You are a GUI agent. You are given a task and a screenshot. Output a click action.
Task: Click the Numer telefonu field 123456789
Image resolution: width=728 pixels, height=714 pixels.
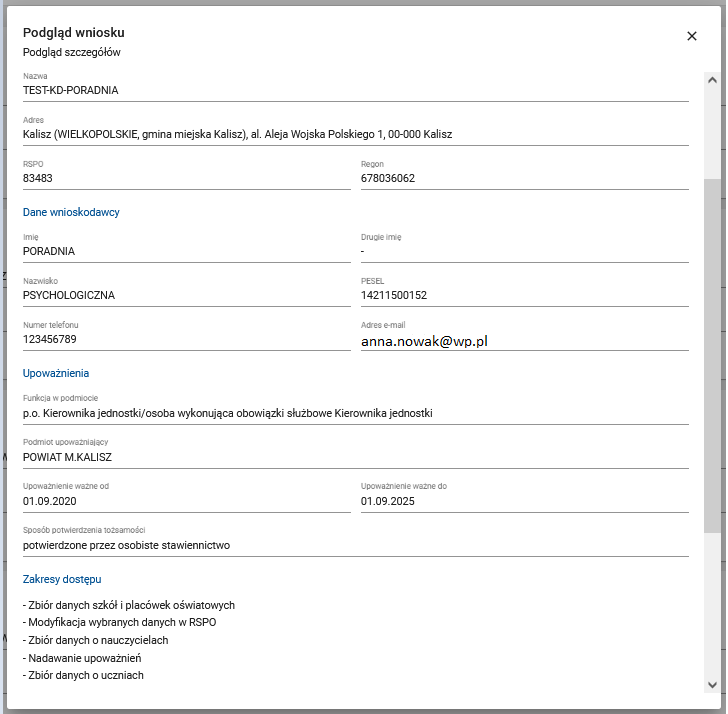[186, 339]
